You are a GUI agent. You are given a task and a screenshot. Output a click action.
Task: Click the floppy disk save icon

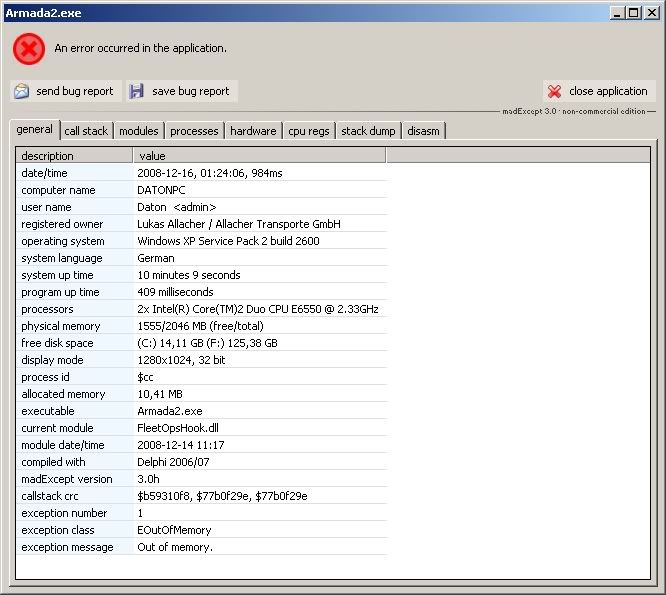[136, 91]
